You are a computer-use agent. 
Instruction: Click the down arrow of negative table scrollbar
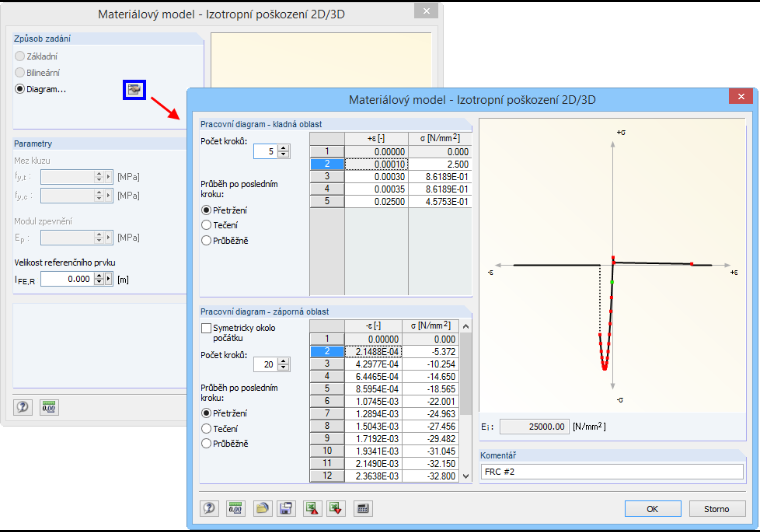pos(466,476)
